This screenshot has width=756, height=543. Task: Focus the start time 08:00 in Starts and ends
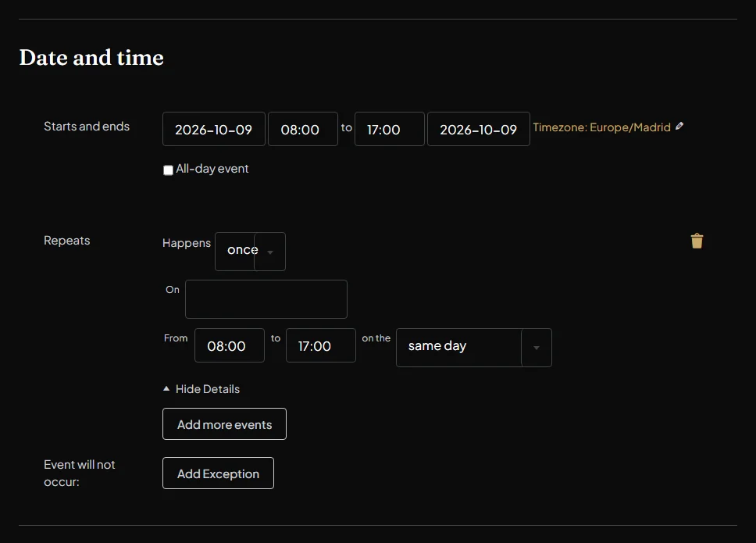pos(303,129)
